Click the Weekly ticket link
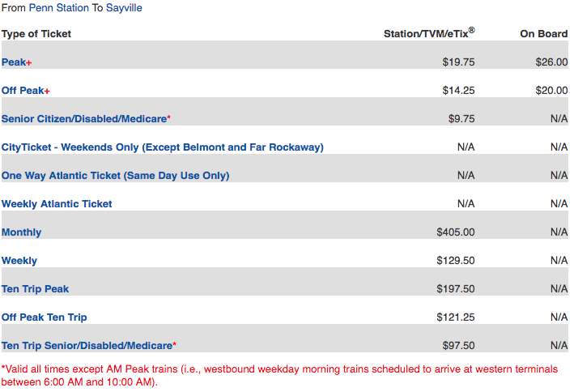 (x=19, y=261)
